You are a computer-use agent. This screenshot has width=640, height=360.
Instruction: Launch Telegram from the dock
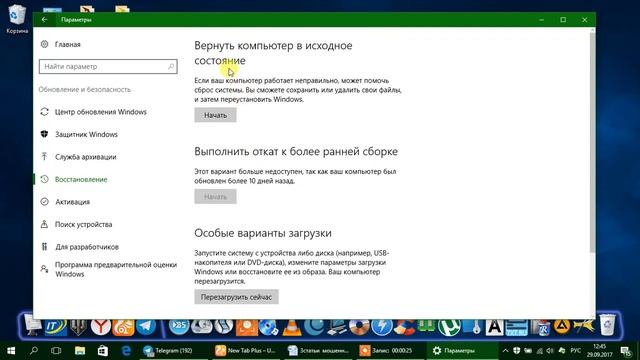click(x=146, y=327)
